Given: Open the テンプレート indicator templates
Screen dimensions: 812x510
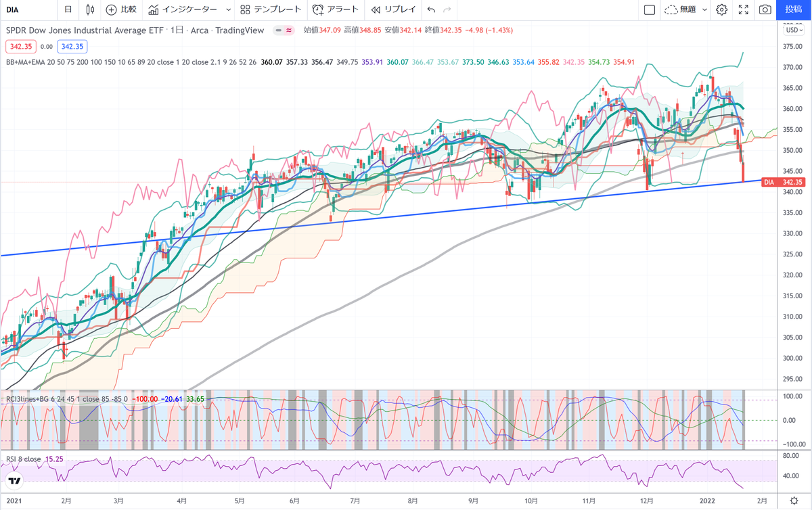Looking at the screenshot, I should [272, 9].
